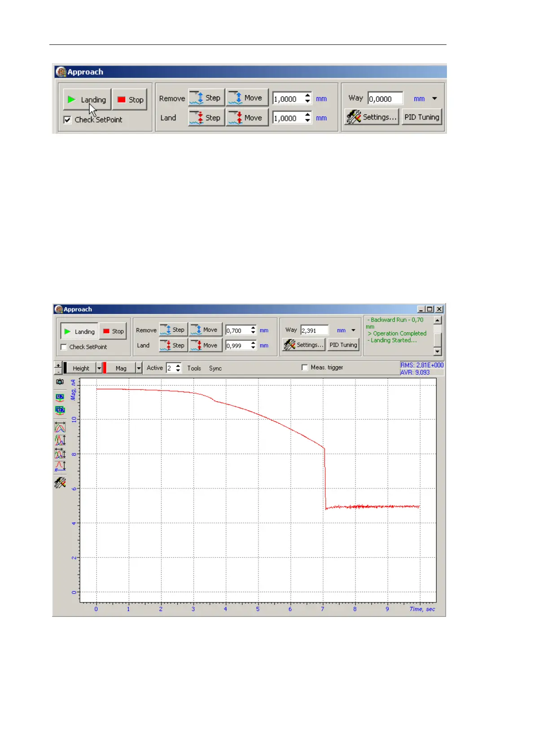Click Way field showing 2,391
This screenshot has height=756, width=534.
315,330
